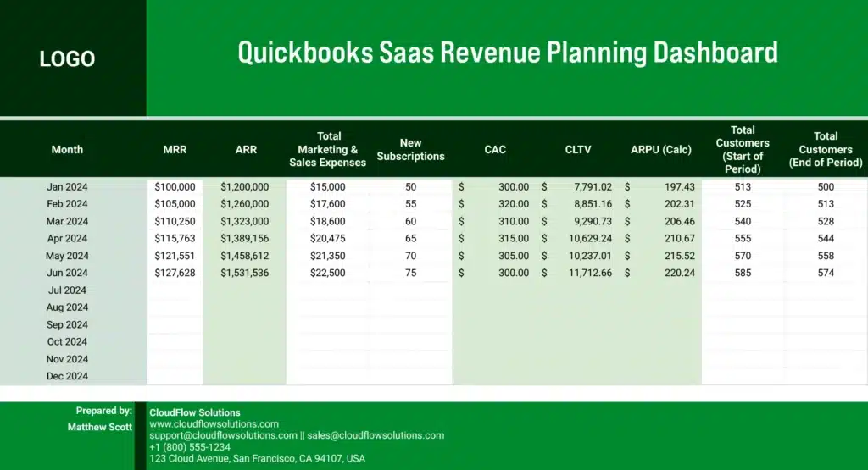
Task: Select the Jul 2024 month cell
Action: [67, 290]
